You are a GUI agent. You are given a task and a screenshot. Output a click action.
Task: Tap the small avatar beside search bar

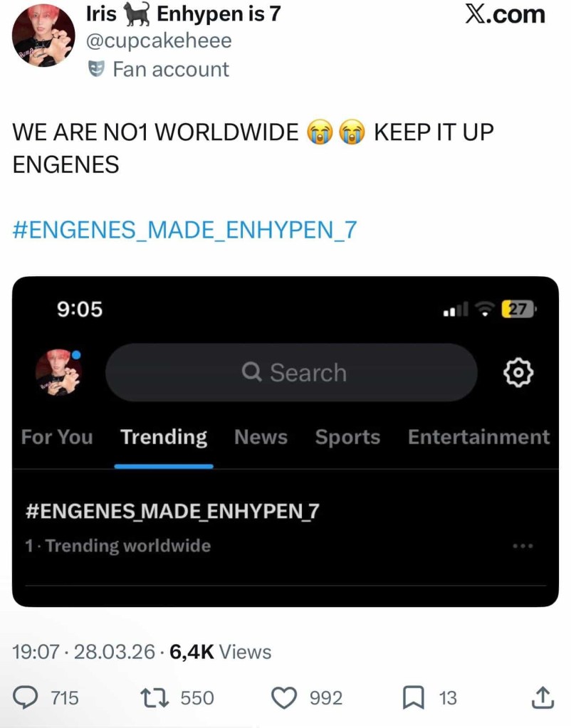[58, 372]
